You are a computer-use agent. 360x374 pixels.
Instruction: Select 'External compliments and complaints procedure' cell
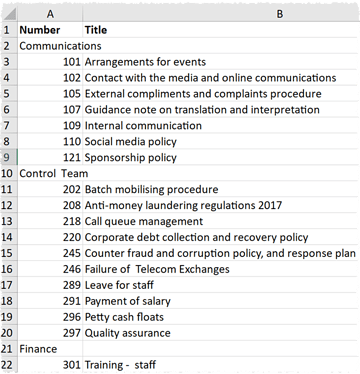[221, 94]
